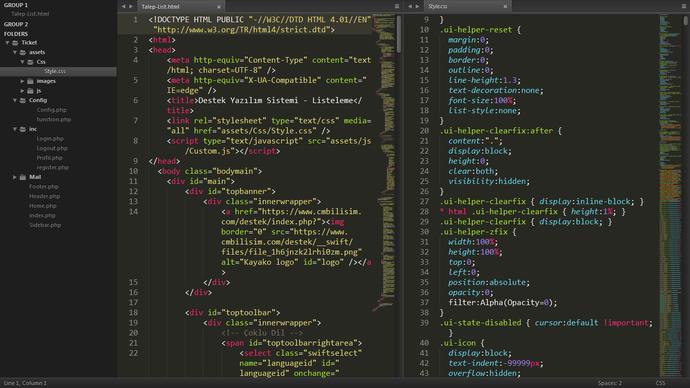Open Logout.php in the sidebar

(x=52, y=149)
